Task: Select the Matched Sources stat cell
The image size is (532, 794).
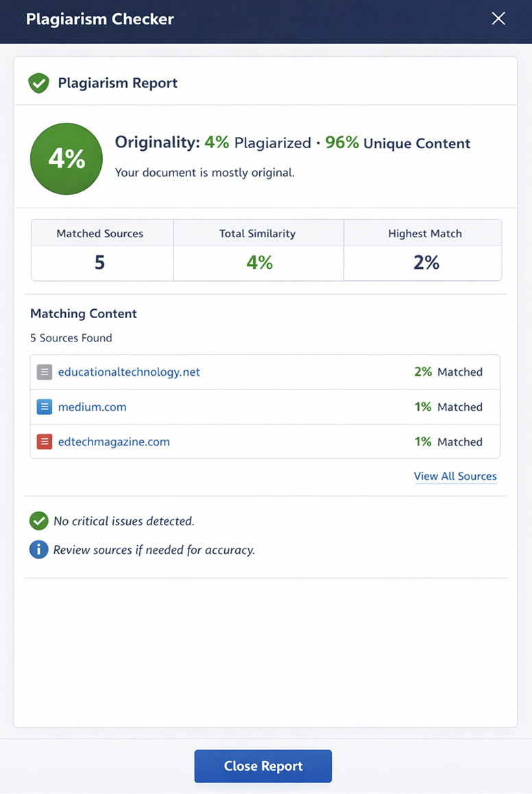Action: 100,250
